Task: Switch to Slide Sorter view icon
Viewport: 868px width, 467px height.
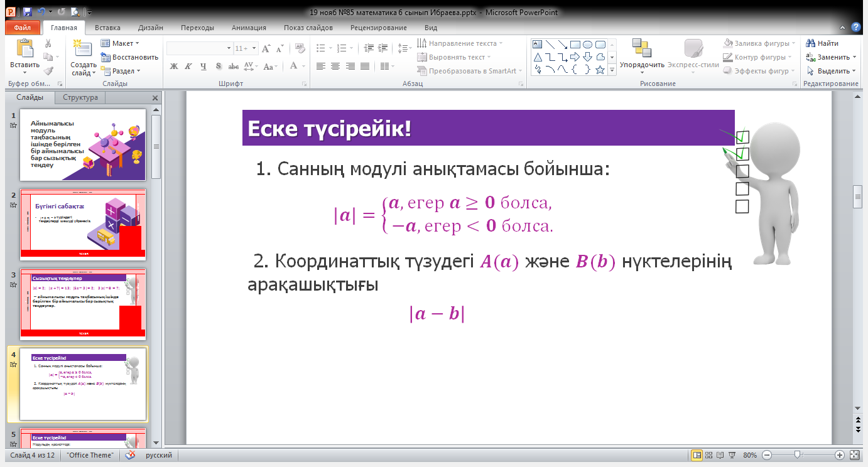Action: pos(710,455)
